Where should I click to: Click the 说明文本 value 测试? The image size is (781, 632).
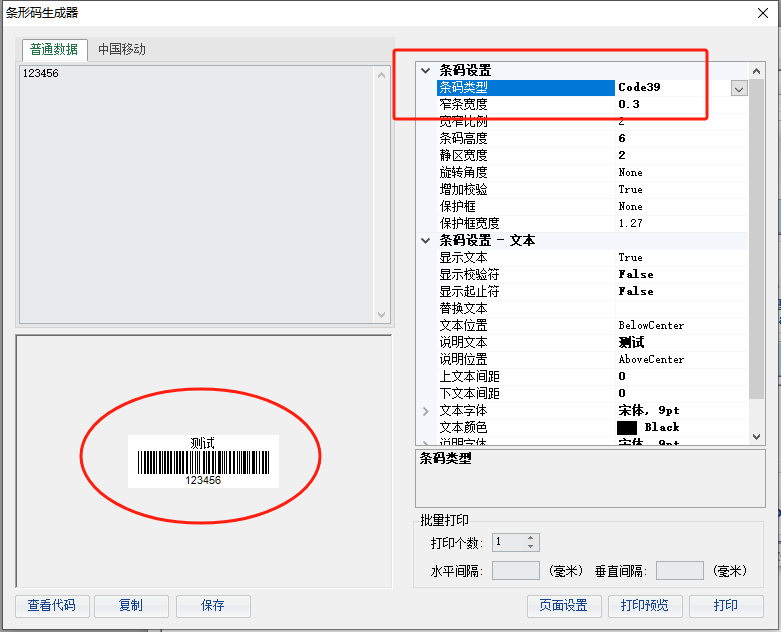click(631, 342)
